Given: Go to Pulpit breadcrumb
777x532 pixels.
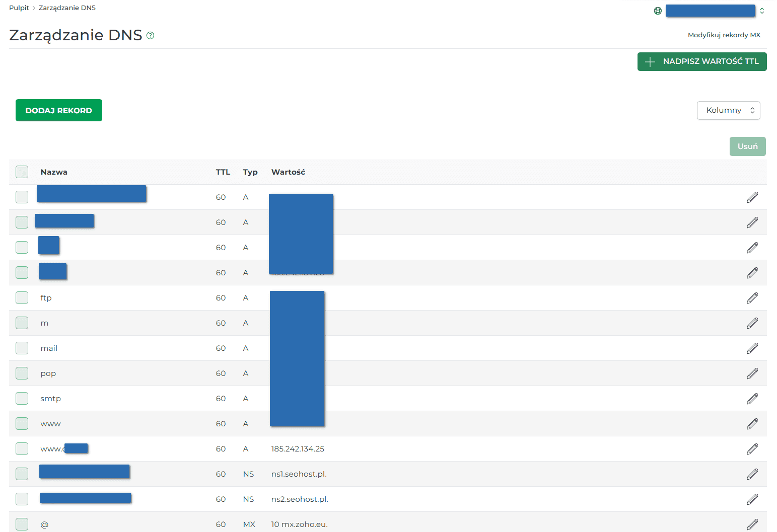Looking at the screenshot, I should point(19,8).
